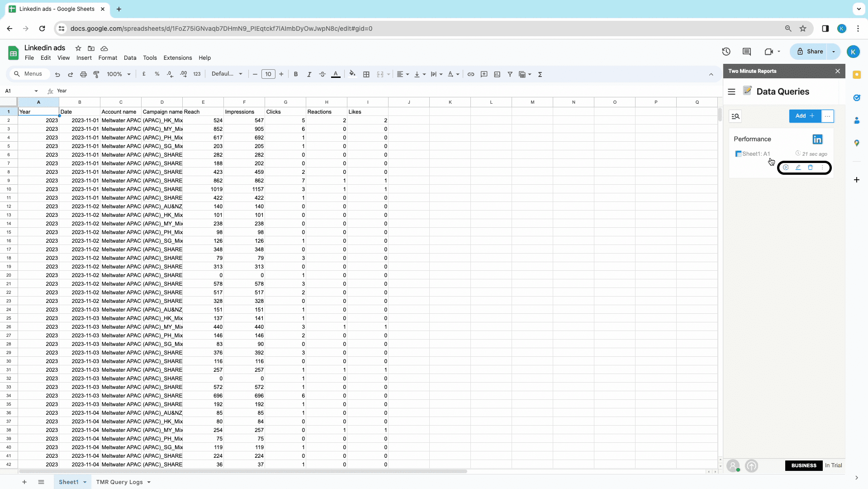
Task: Click the font size field showing 10
Action: tap(268, 74)
